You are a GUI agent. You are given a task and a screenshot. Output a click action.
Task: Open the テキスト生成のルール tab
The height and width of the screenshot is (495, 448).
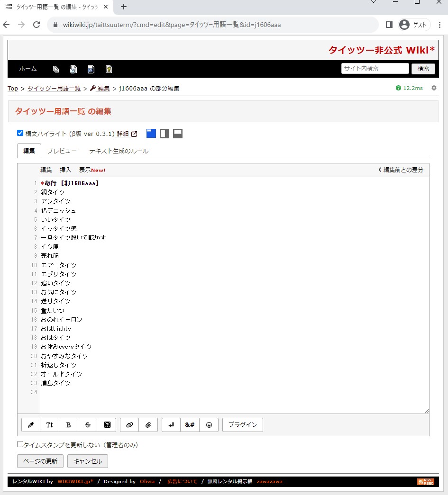click(x=119, y=151)
